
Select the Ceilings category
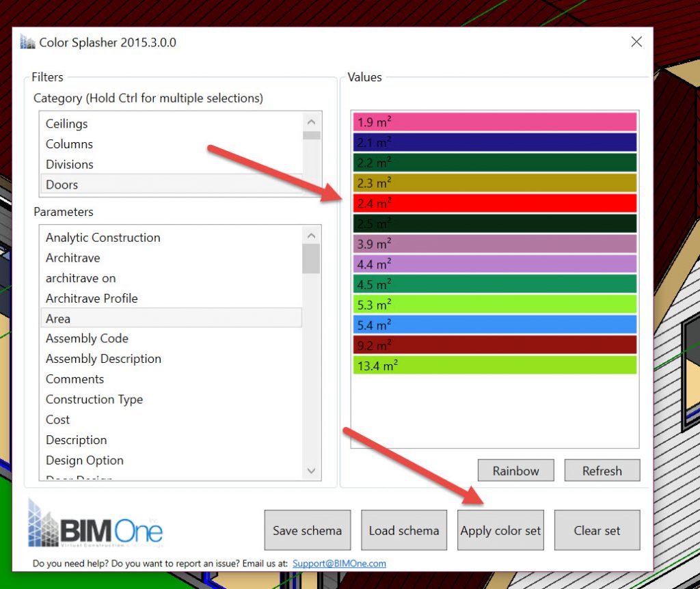[66, 124]
